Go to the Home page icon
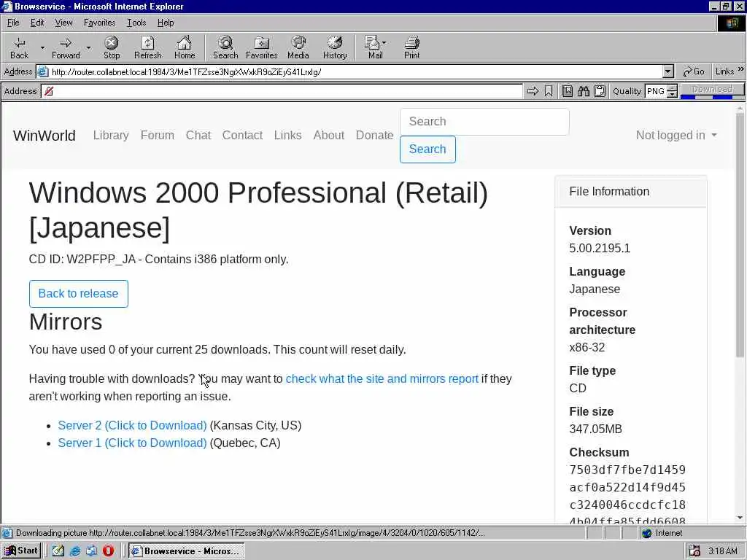747x560 pixels. (x=185, y=47)
